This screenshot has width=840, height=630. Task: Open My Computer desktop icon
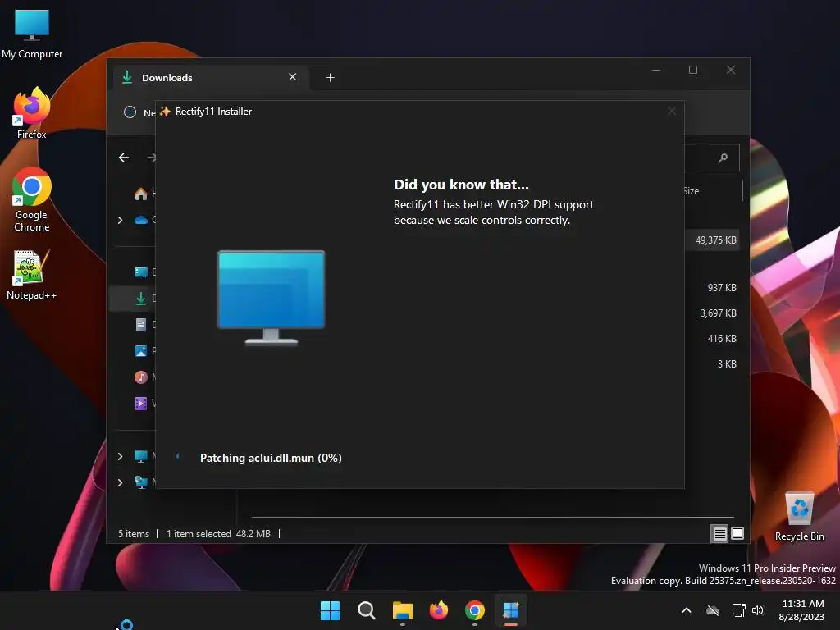pyautogui.click(x=32, y=34)
